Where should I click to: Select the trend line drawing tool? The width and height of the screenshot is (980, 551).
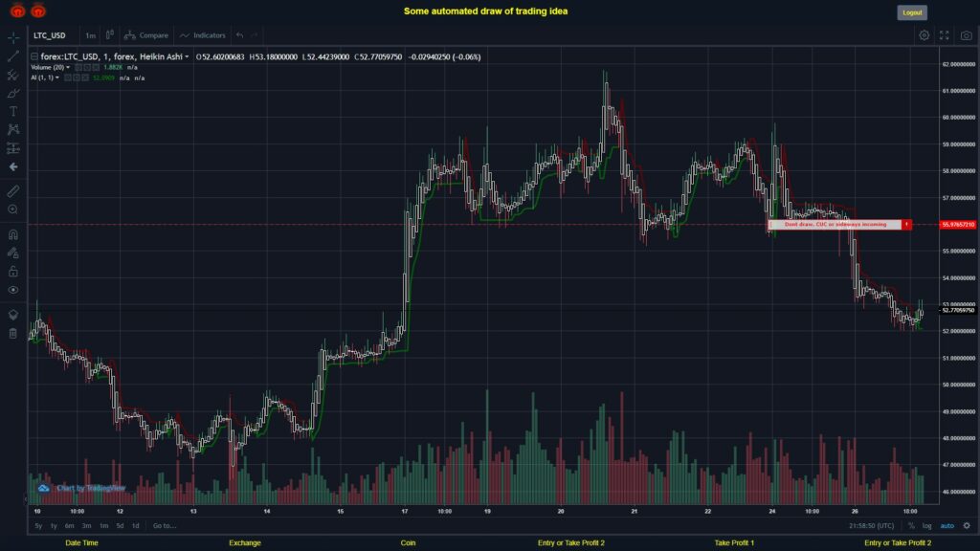[x=13, y=56]
